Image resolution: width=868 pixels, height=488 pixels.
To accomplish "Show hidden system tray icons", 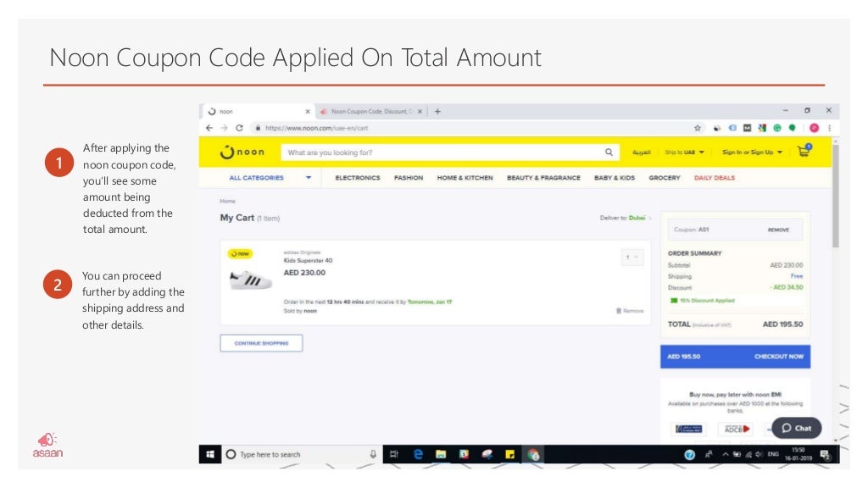I will (x=726, y=454).
